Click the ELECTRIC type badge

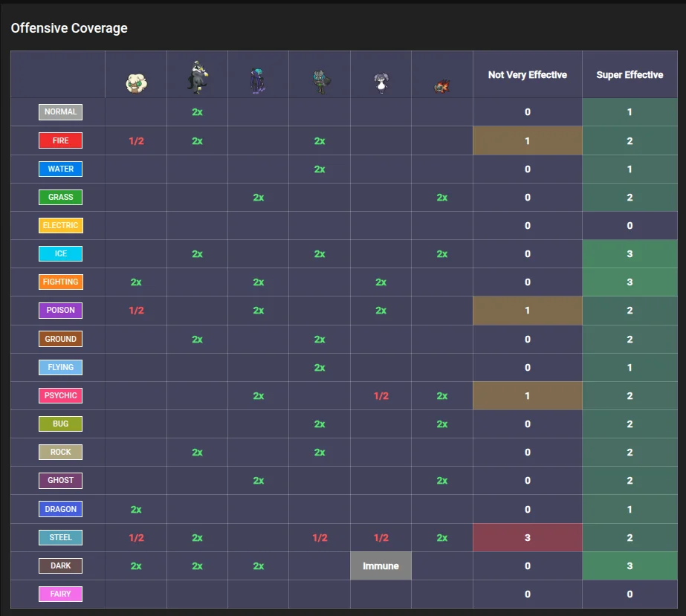pos(60,225)
